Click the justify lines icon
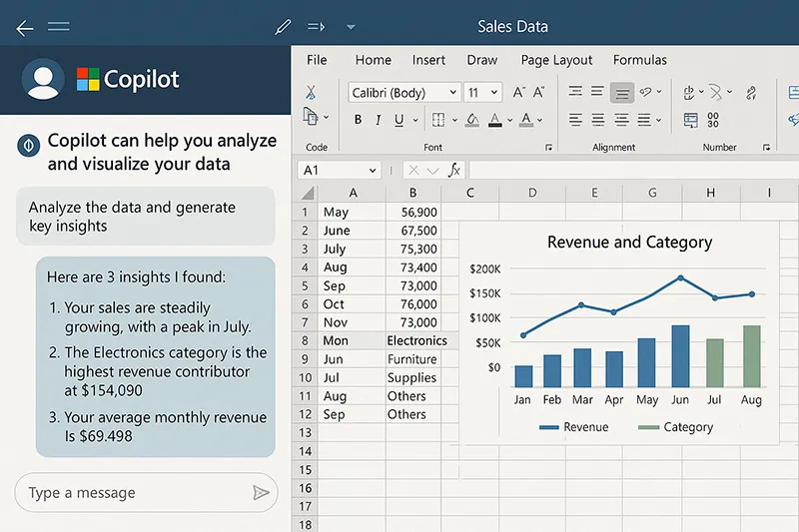 pos(644,120)
